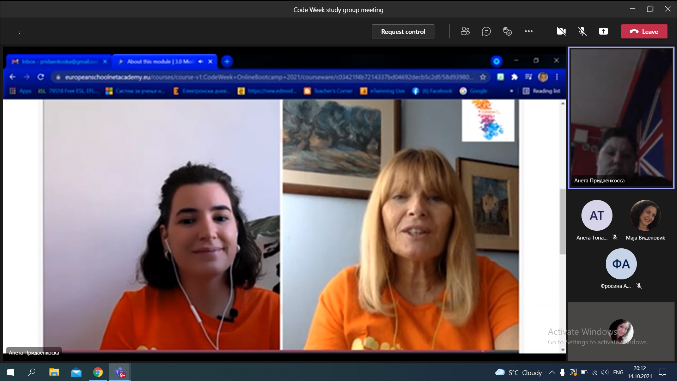Image resolution: width=677 pixels, height=381 pixels.
Task: Open Google Chrome from the taskbar
Action: coord(98,372)
